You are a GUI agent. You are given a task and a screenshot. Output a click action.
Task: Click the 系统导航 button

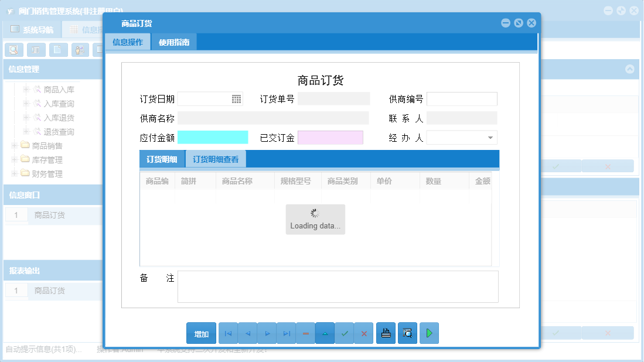32,29
